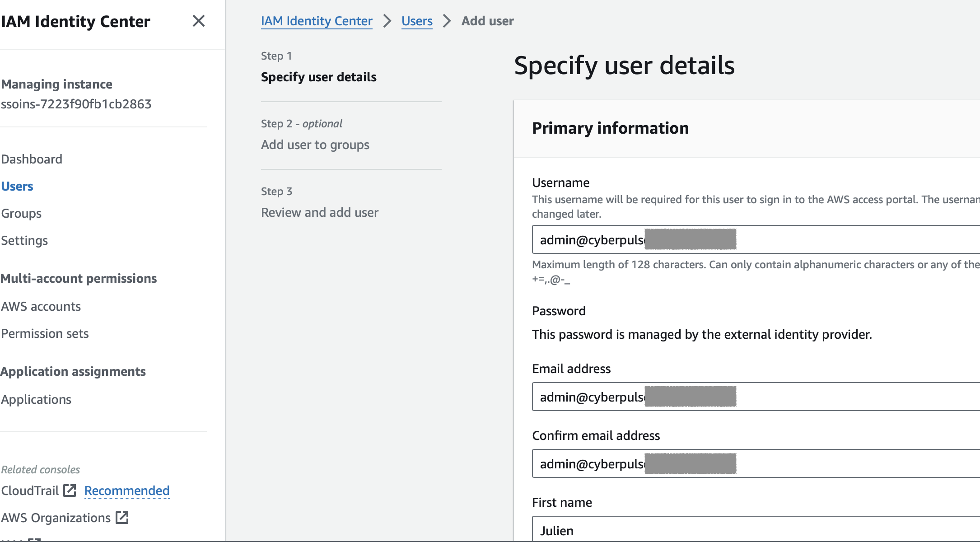Click the CloudTrail external link icon
Screen dimensions: 980x542
click(x=70, y=491)
